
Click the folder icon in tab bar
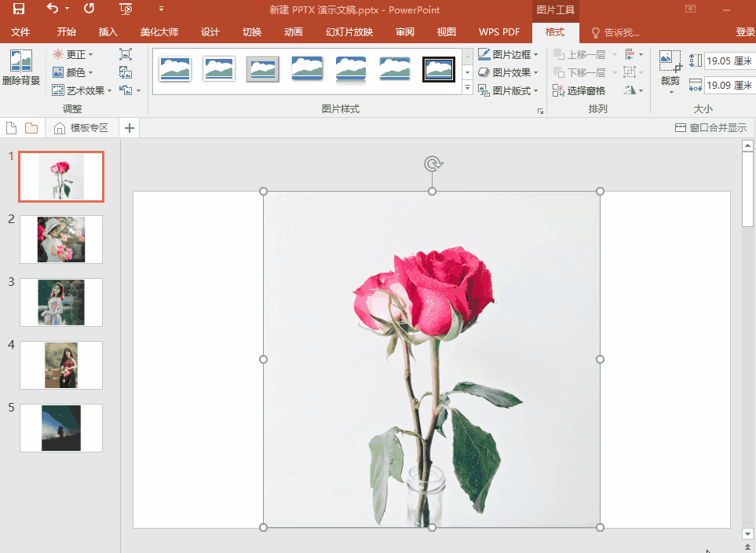click(x=31, y=128)
